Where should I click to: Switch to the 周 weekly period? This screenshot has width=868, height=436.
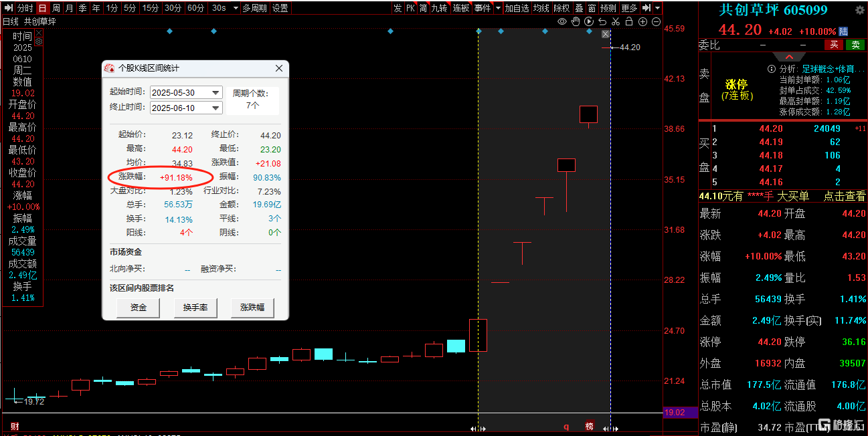pyautogui.click(x=56, y=8)
